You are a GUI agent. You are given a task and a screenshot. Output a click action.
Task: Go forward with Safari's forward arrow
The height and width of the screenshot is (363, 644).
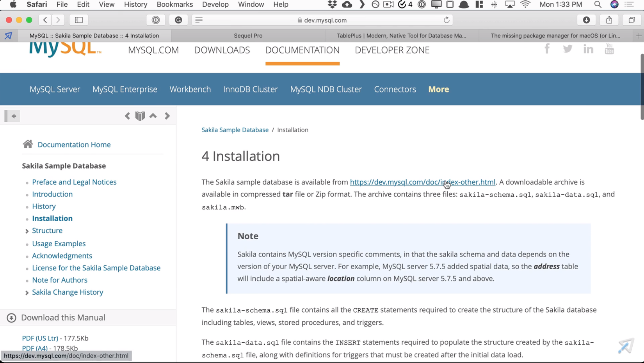point(58,20)
